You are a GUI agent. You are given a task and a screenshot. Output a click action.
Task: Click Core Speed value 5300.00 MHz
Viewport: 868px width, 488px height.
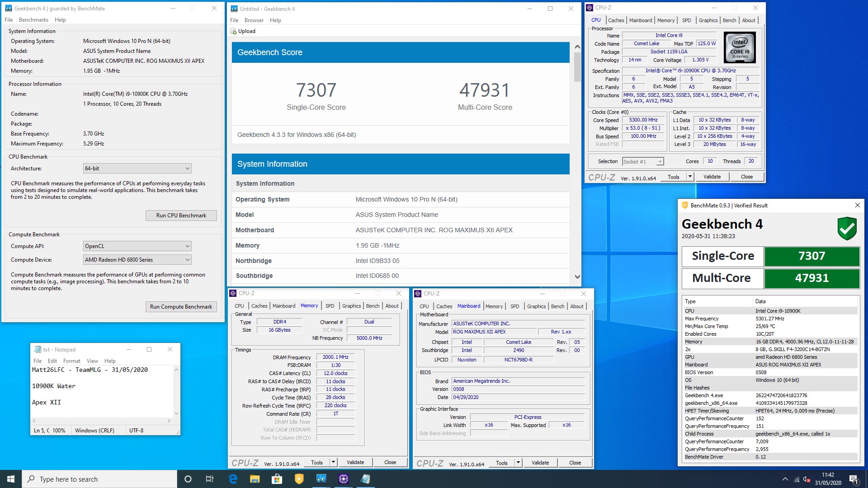point(643,120)
